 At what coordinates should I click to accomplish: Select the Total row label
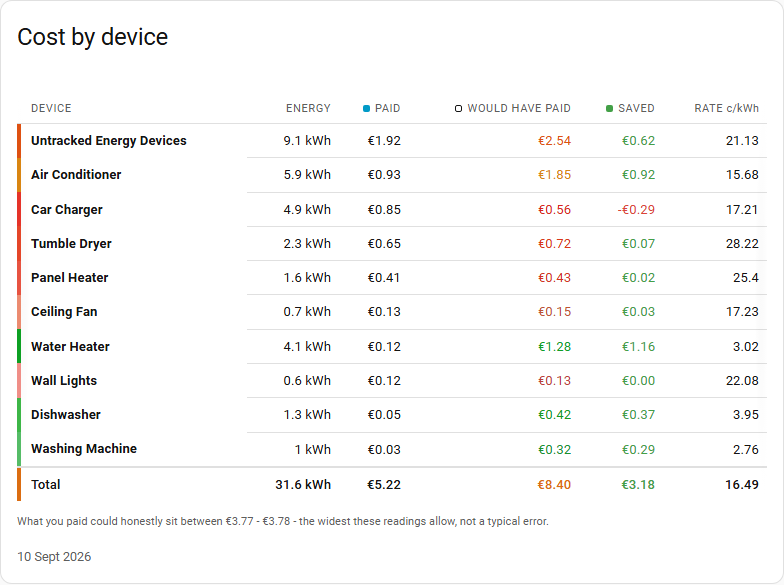pos(46,484)
